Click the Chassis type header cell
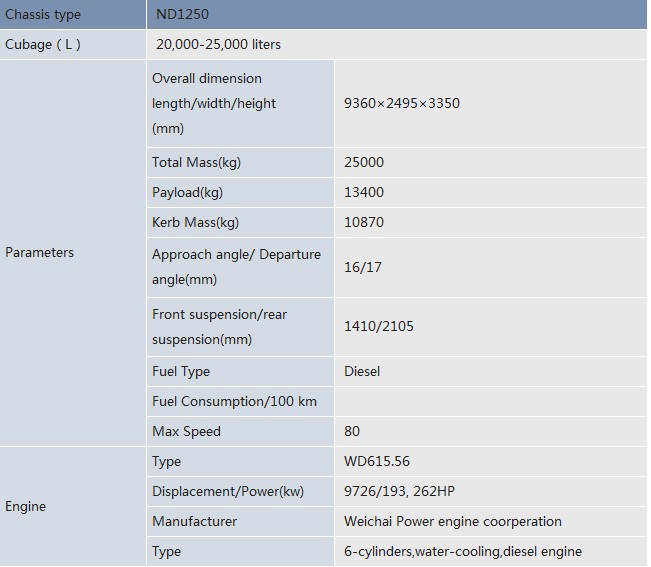Screen dimensions: 651x567 pyautogui.click(x=43, y=15)
